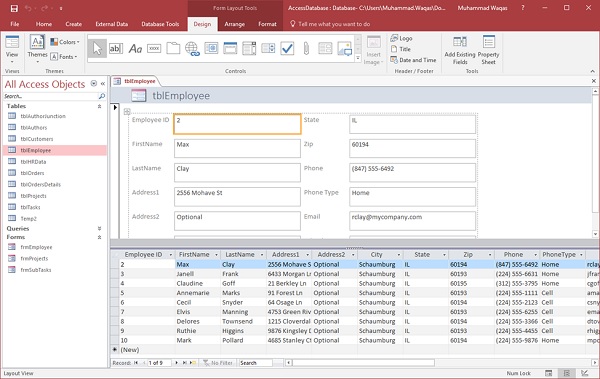
Task: Go to next record navigation button
Action: tap(176, 363)
